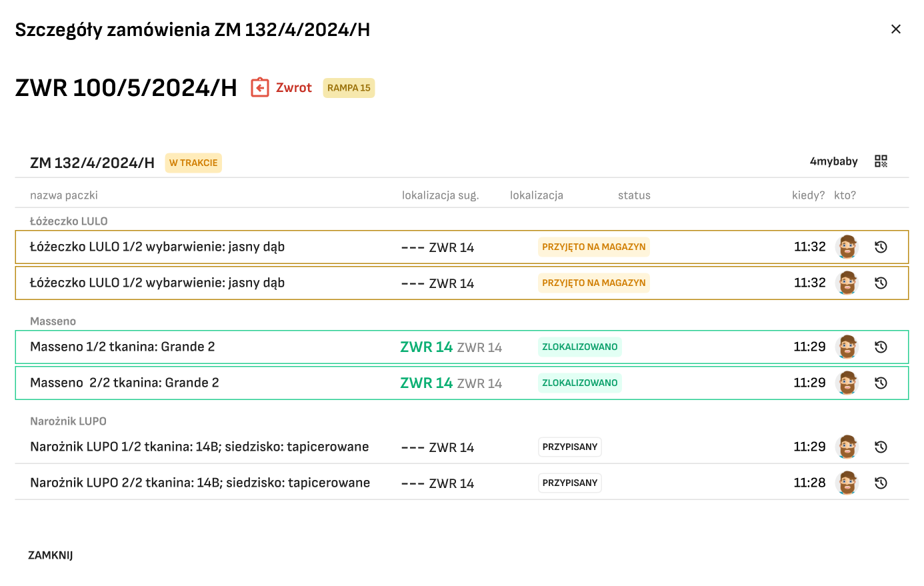924x586 pixels.
Task: Click user avatar in Masseno 1/2 row
Action: pyautogui.click(x=847, y=347)
